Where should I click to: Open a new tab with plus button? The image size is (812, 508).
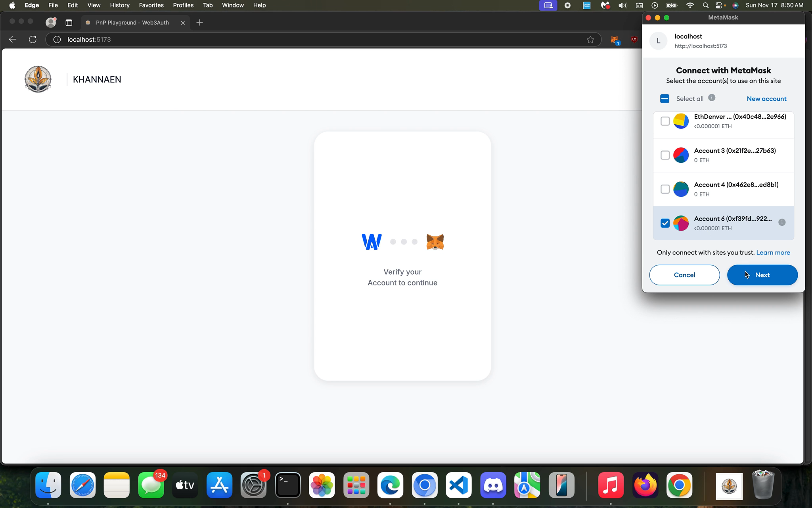pos(199,23)
